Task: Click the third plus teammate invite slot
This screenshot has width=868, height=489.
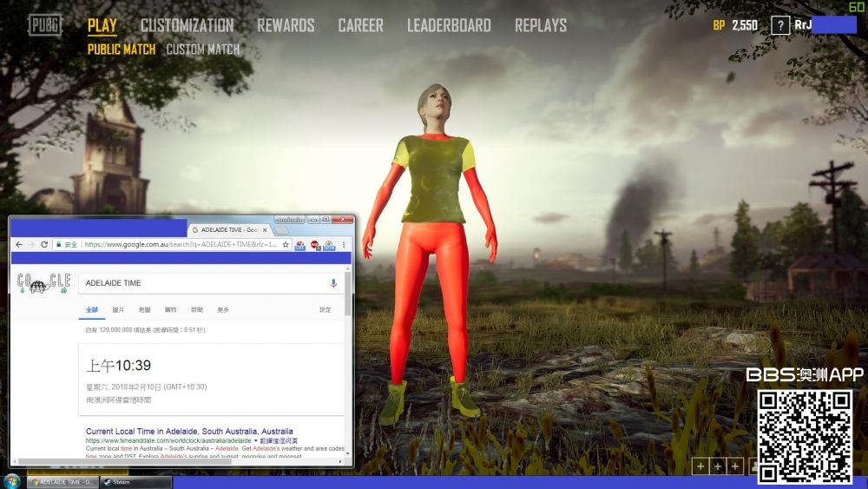Action: [734, 466]
